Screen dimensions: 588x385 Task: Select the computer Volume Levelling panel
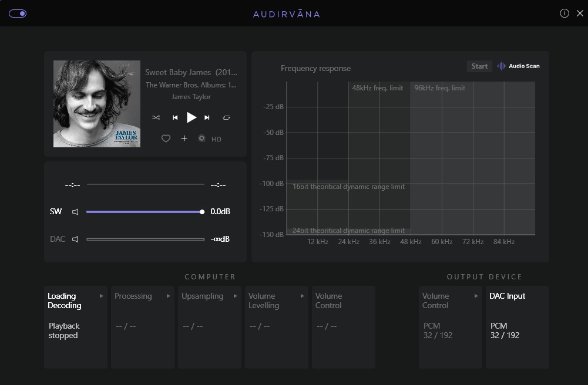276,326
